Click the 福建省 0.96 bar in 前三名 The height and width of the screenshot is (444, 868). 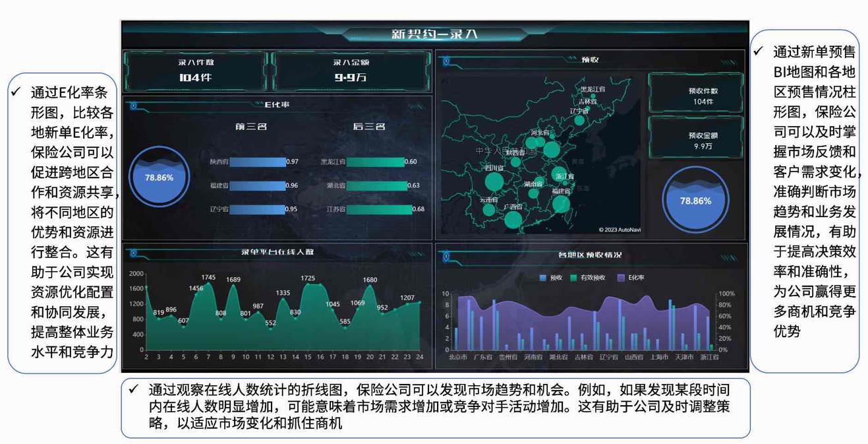257,186
